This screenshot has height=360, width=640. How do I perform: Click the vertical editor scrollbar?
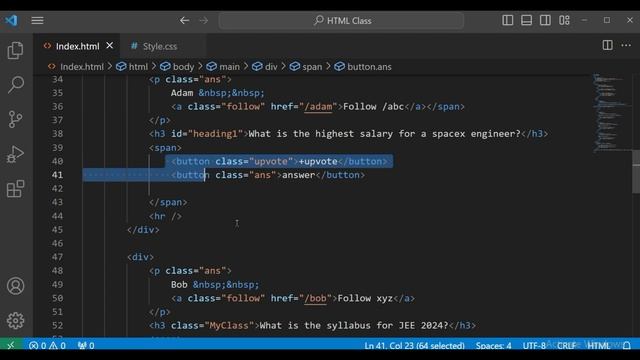(636, 171)
